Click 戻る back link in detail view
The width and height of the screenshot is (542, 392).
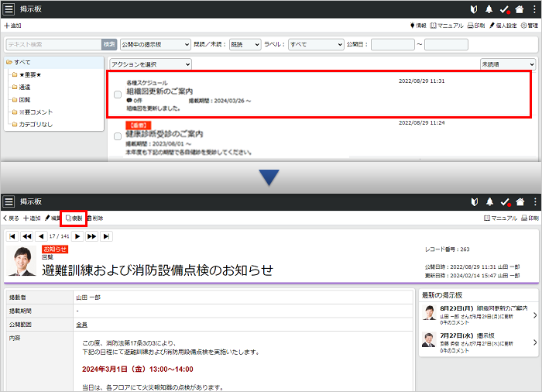pyautogui.click(x=11, y=218)
